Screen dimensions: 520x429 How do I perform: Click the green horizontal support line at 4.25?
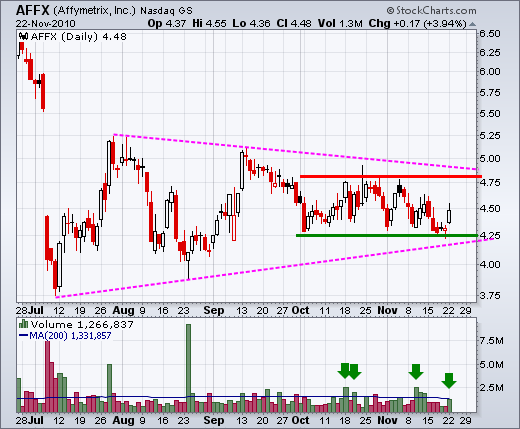click(387, 235)
